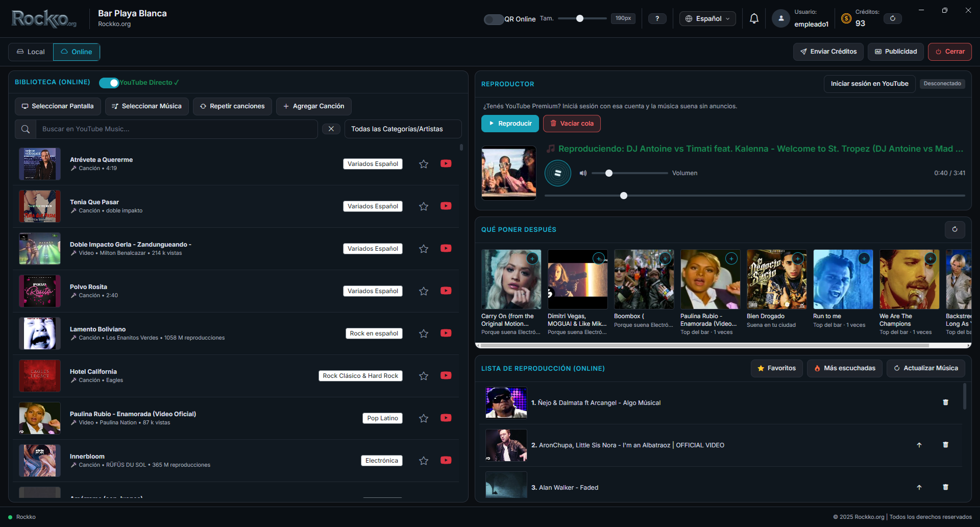Star the Lamento Boliviano song

click(x=424, y=333)
